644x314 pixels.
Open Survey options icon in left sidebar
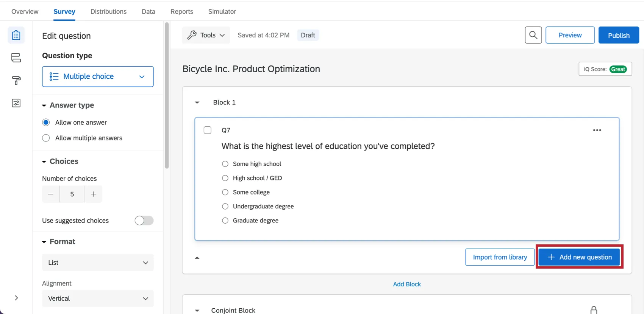pyautogui.click(x=16, y=103)
